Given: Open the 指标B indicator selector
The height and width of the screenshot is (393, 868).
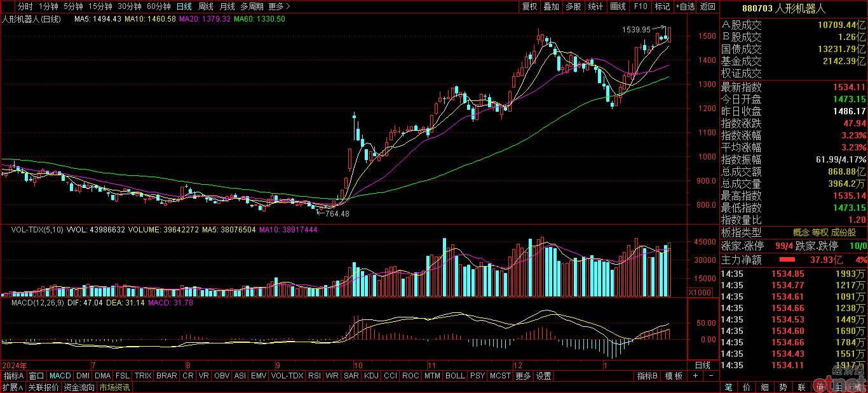Looking at the screenshot, I should (x=648, y=376).
